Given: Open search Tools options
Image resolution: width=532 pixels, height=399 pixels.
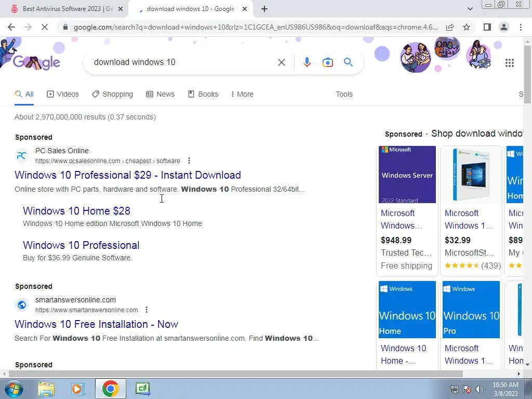Looking at the screenshot, I should (344, 94).
